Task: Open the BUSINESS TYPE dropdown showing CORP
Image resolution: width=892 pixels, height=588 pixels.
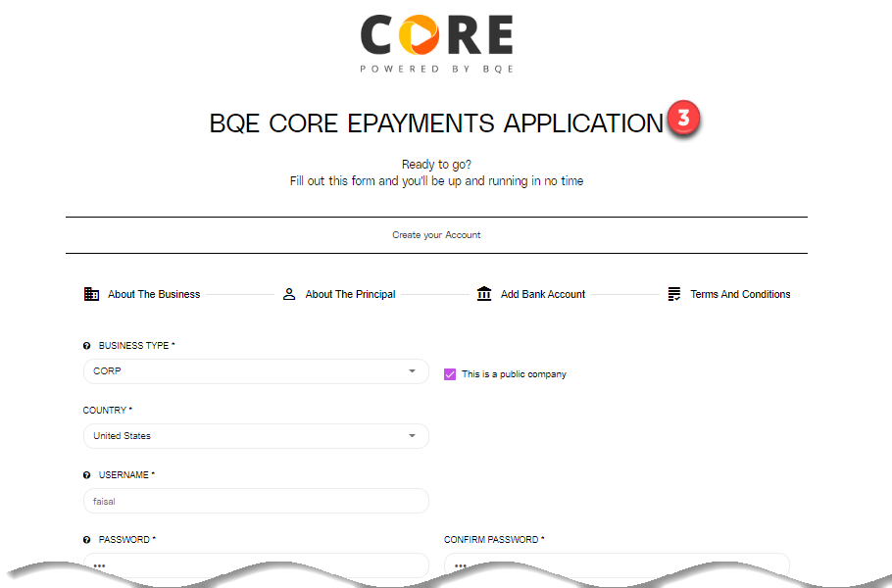Action: [x=256, y=371]
